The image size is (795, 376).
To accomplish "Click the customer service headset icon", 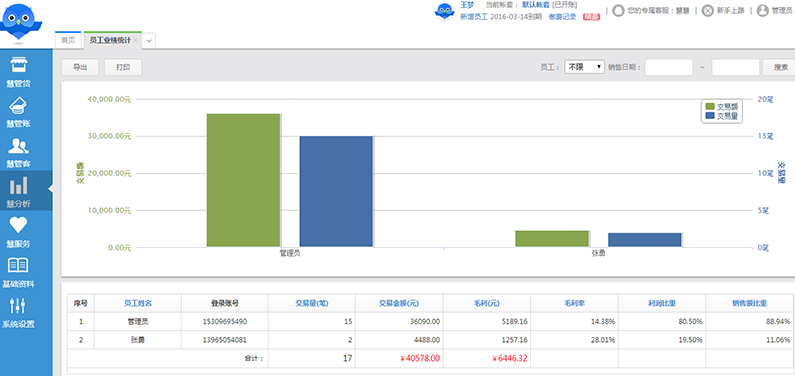I will tap(618, 10).
